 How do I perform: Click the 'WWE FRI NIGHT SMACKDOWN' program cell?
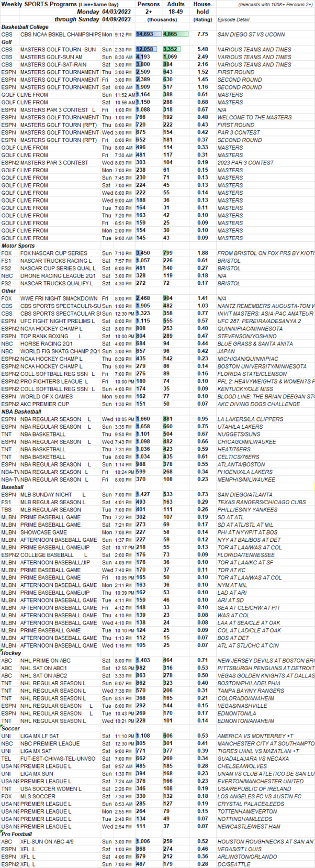point(59,298)
